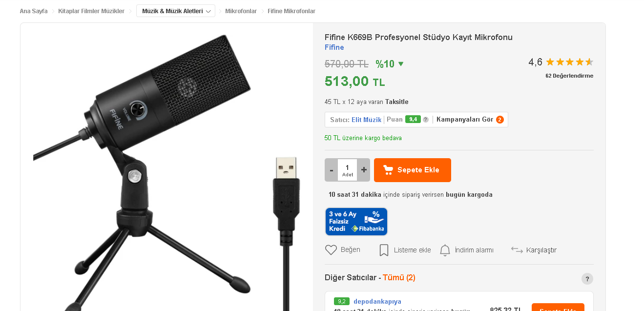This screenshot has width=644, height=311.
Task: Click the question mark next to seller score
Action: tap(426, 120)
